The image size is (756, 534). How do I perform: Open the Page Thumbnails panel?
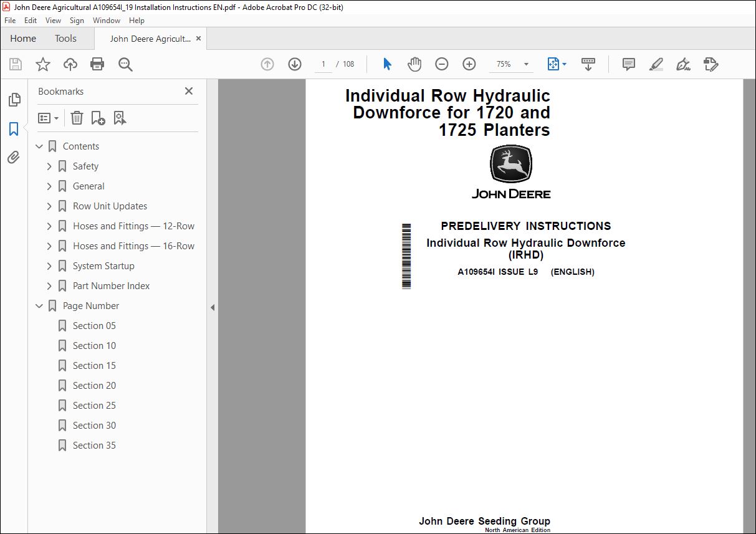click(x=14, y=100)
